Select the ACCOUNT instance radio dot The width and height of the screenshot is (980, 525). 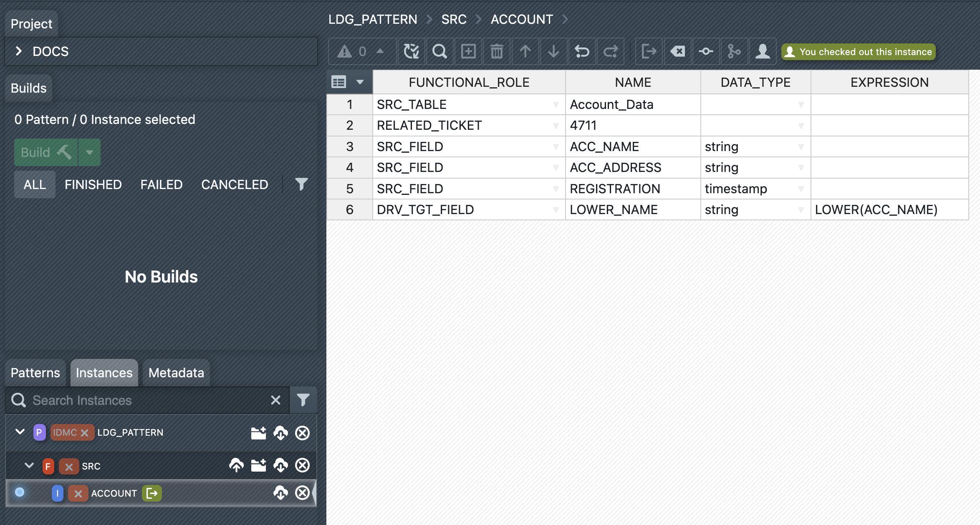(20, 492)
